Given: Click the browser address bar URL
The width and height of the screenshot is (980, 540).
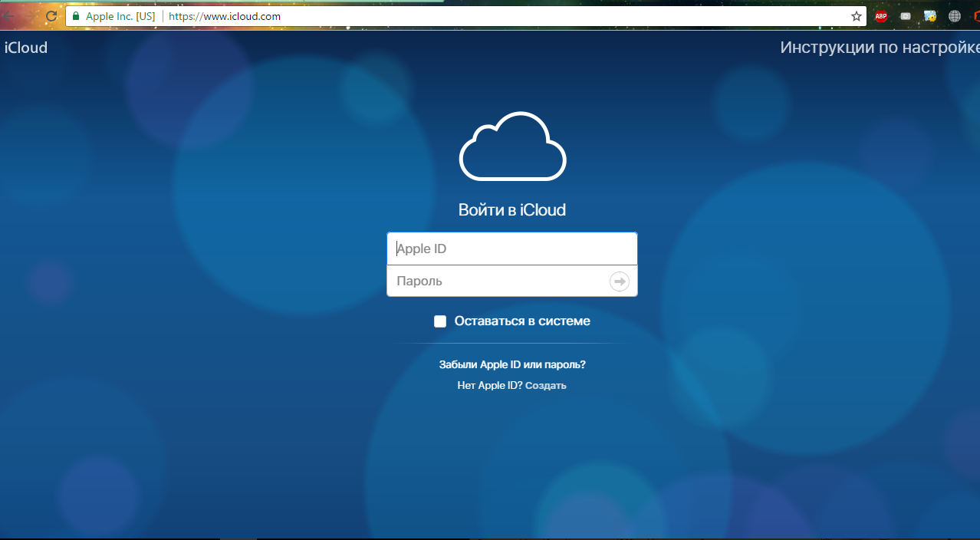Looking at the screenshot, I should tap(225, 16).
